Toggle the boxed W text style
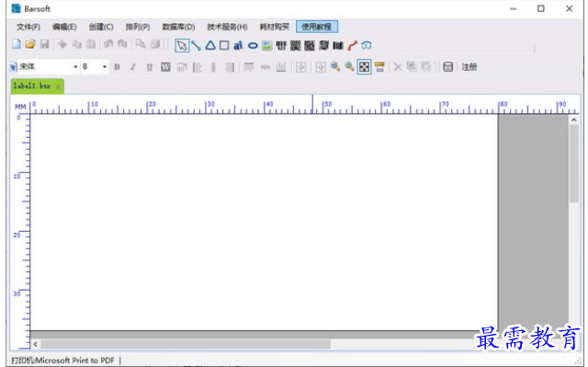Screen dimensions: 588x367 tap(165, 67)
